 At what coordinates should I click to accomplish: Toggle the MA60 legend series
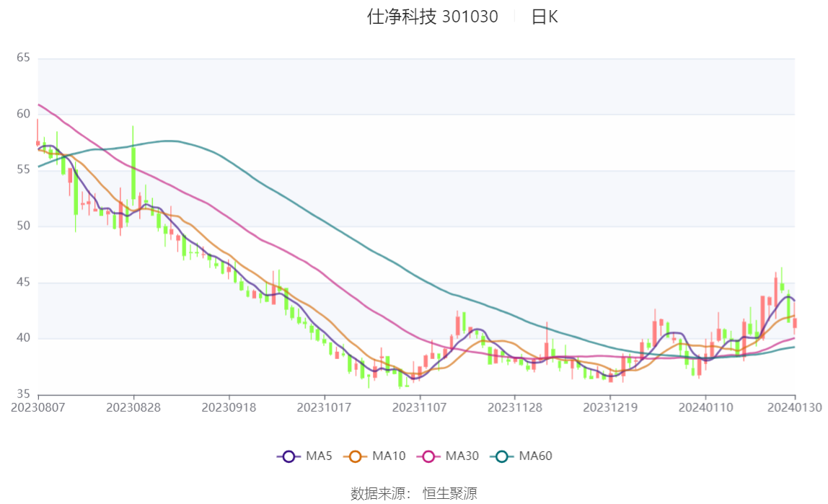[521, 456]
